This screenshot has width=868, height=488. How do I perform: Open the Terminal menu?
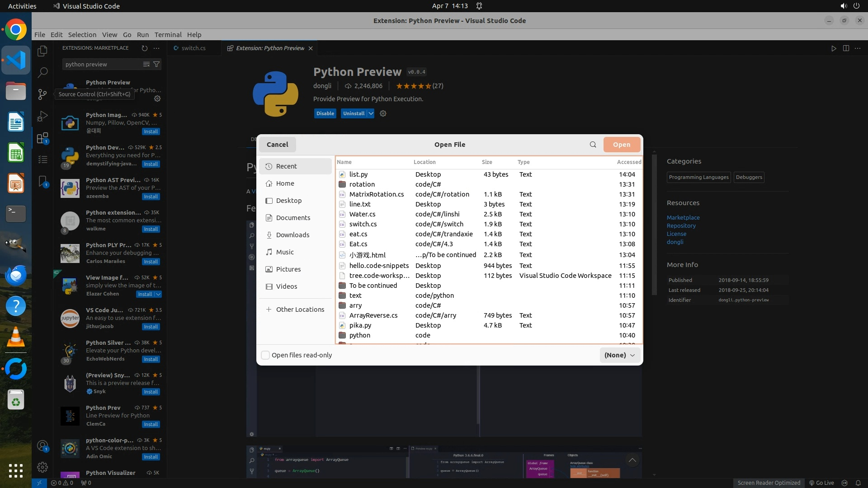pyautogui.click(x=168, y=35)
